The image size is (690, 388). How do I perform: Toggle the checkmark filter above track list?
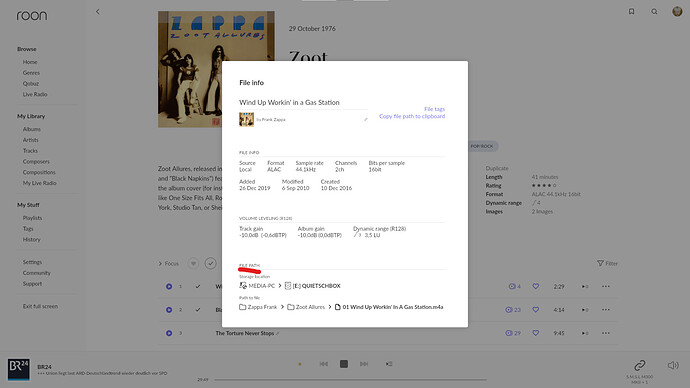211,264
